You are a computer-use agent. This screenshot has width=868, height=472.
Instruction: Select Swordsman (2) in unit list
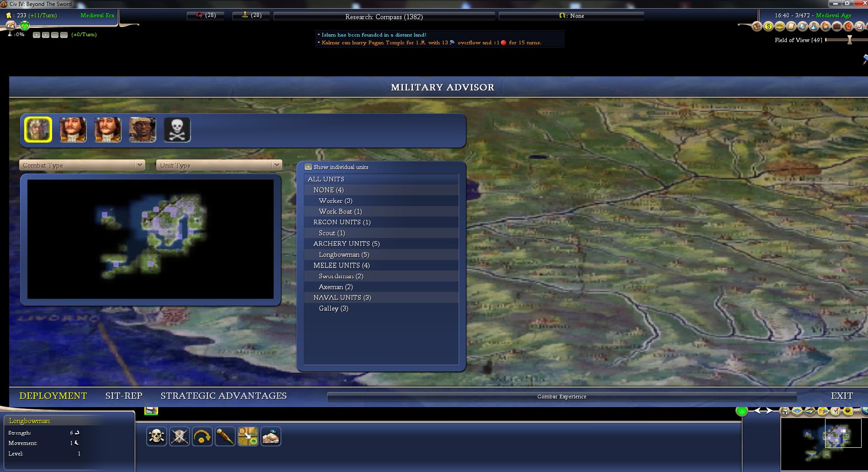pos(381,276)
